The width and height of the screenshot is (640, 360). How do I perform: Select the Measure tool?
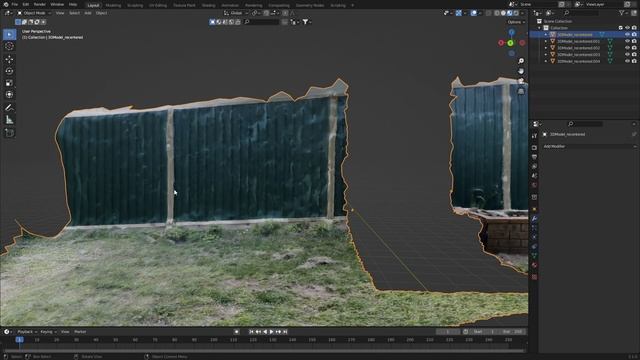9,120
